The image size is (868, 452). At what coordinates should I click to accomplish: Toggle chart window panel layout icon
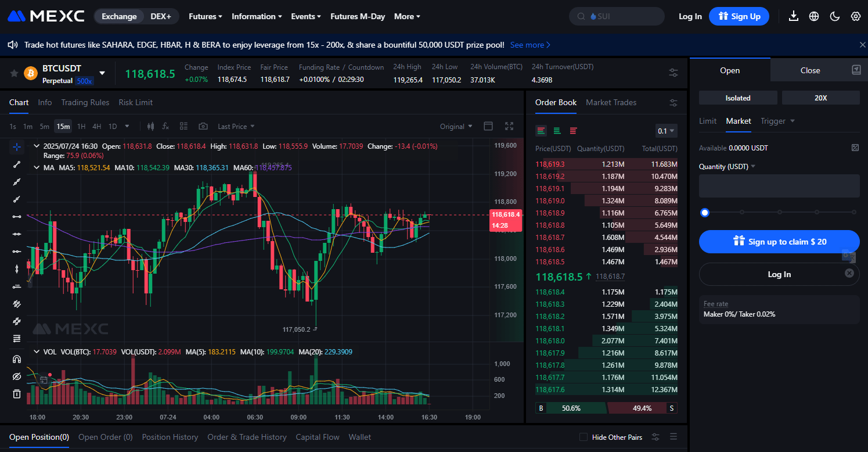point(488,126)
